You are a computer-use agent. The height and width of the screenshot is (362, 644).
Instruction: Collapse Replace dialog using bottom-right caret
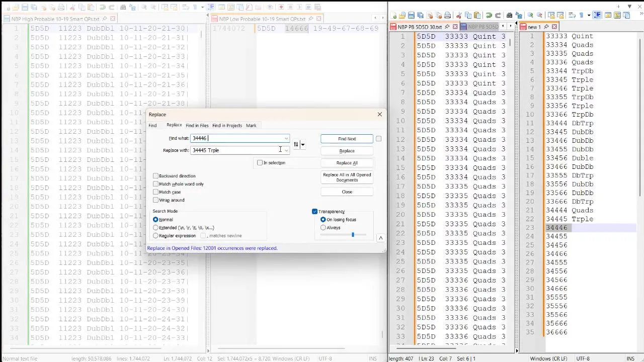tap(380, 238)
